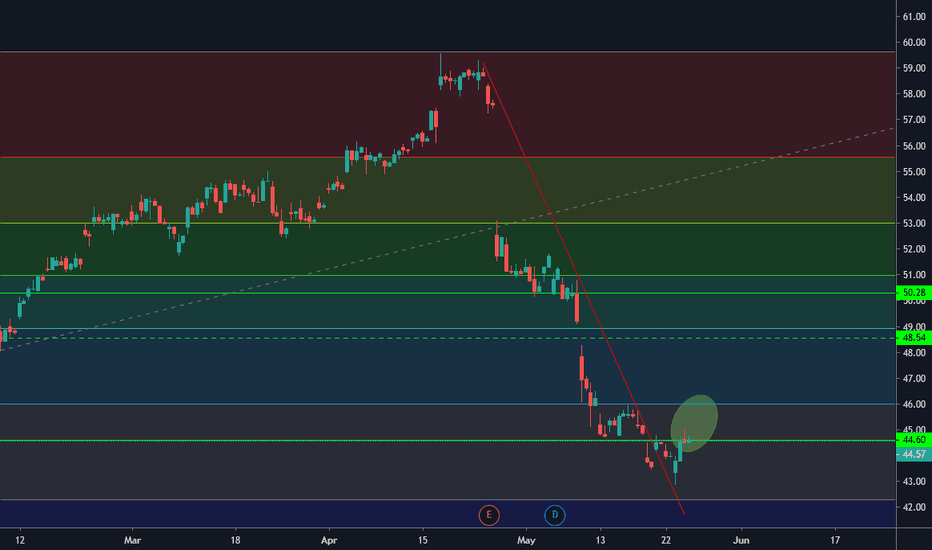Select the 51.00 price axis value

pyautogui.click(x=914, y=275)
